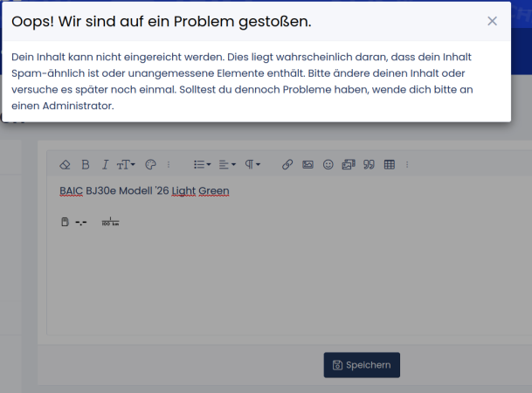Insert a hyperlink with link icon
Image resolution: width=532 pixels, height=393 pixels.
pyautogui.click(x=287, y=164)
